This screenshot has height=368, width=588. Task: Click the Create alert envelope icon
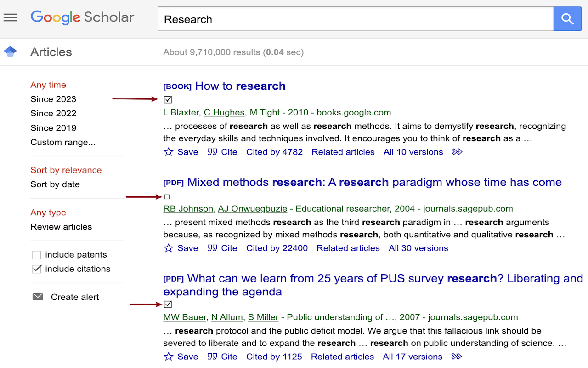click(38, 297)
